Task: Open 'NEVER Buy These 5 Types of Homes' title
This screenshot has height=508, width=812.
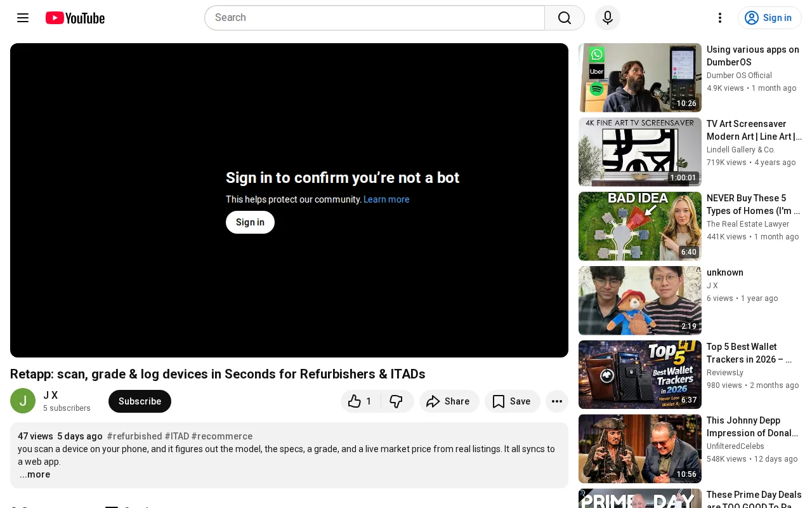Action: click(754, 204)
